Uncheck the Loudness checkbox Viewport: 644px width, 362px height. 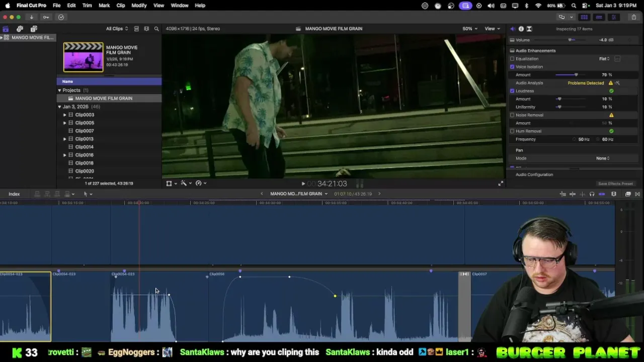(x=512, y=91)
